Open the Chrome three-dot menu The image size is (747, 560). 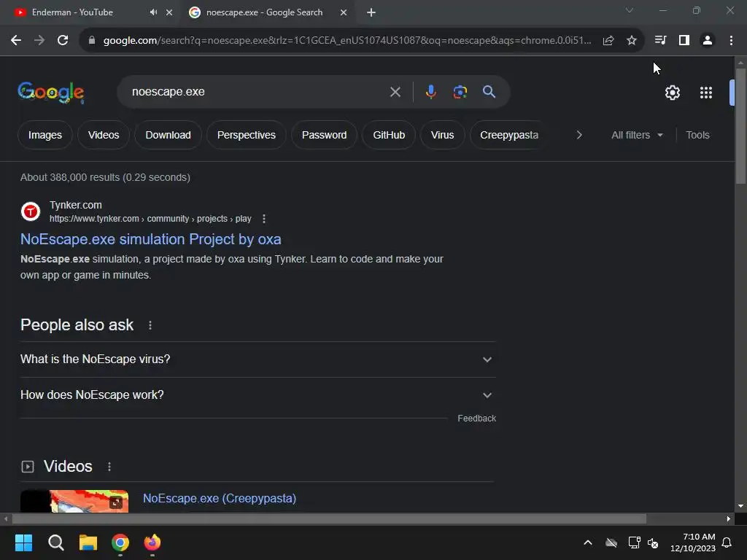point(731,41)
